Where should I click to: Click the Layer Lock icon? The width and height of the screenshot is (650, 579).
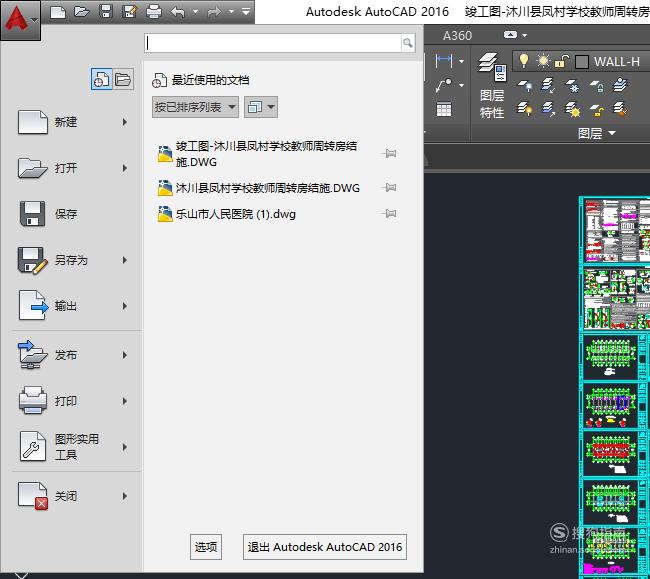597,85
